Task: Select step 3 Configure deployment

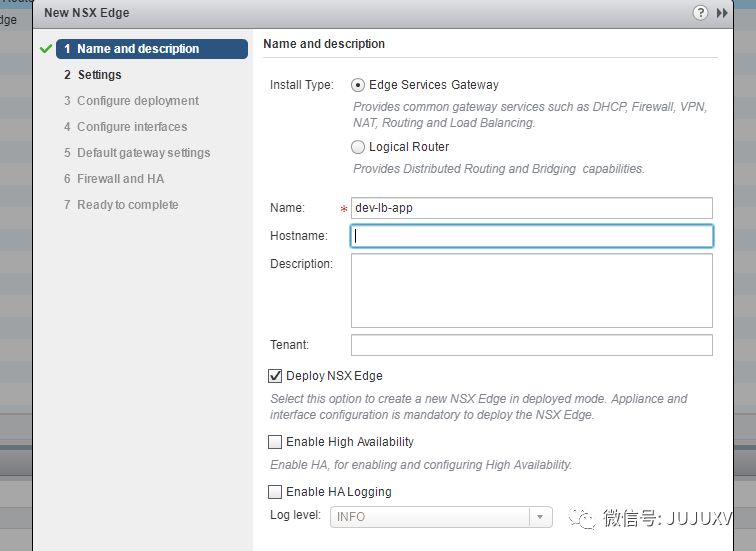Action: coord(131,101)
